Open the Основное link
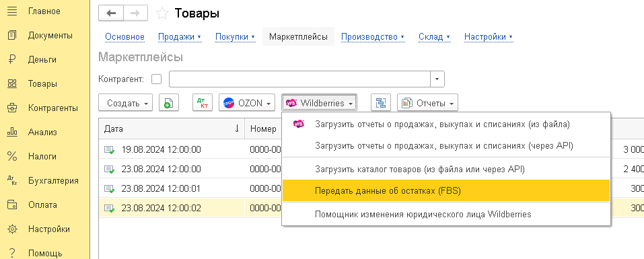This screenshot has height=259, width=644. click(125, 37)
